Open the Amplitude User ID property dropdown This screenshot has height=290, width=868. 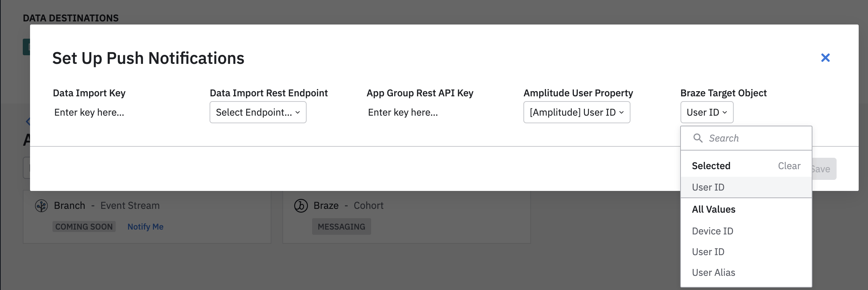point(577,112)
